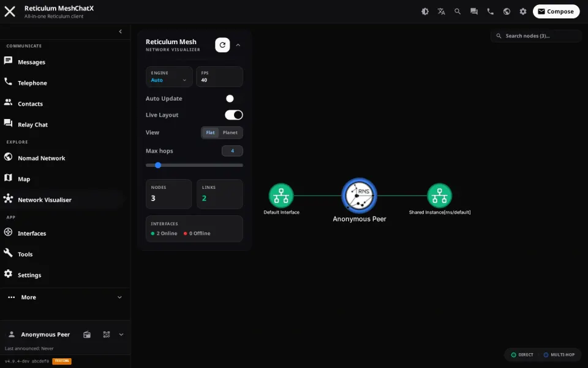
Task: Click Network Visualiser hub icon
Action: click(x=8, y=198)
